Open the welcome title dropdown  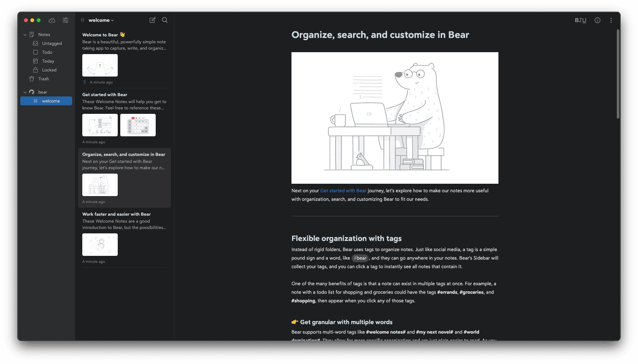pyautogui.click(x=101, y=20)
